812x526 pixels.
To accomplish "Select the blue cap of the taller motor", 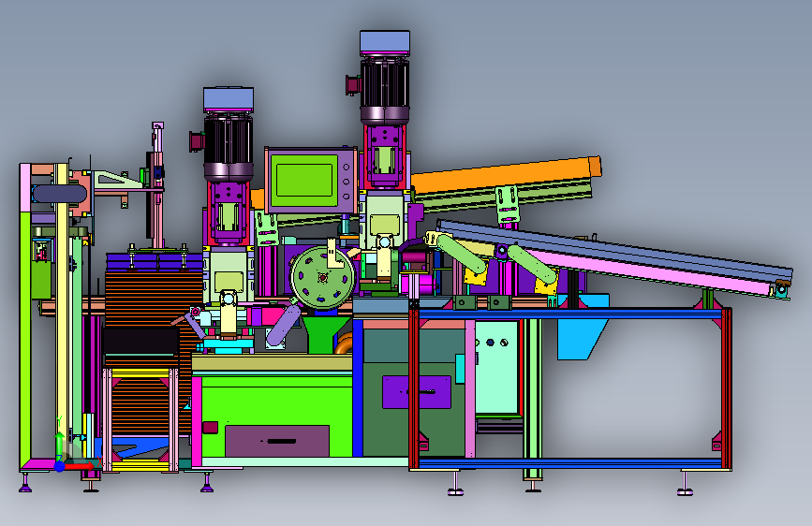I will click(x=385, y=42).
